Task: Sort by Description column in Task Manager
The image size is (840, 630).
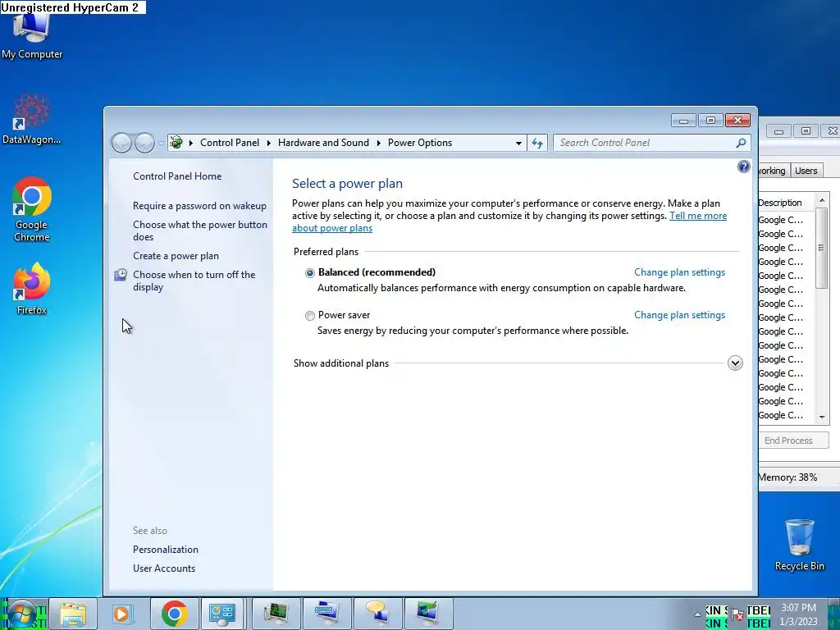Action: click(787, 203)
